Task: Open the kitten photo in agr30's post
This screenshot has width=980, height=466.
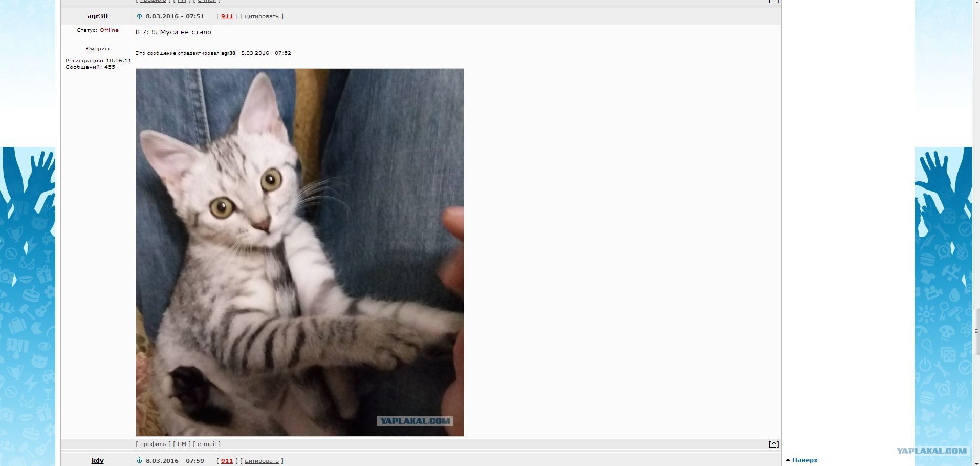Action: click(300, 252)
